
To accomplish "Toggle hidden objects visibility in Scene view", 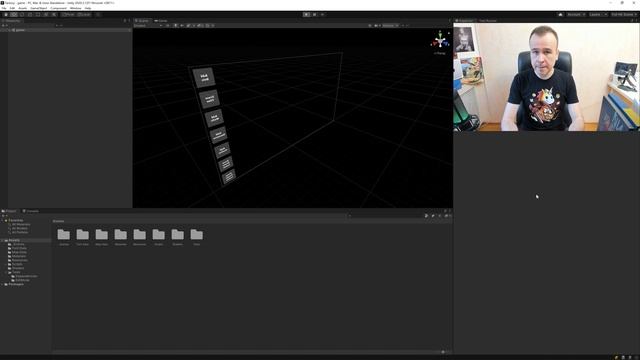I will [200, 25].
